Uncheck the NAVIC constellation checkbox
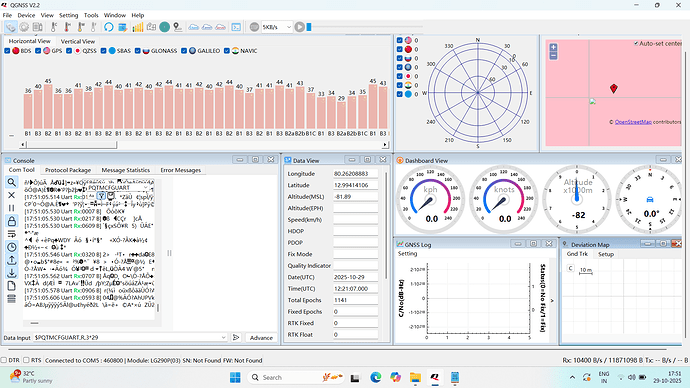 pyautogui.click(x=227, y=51)
